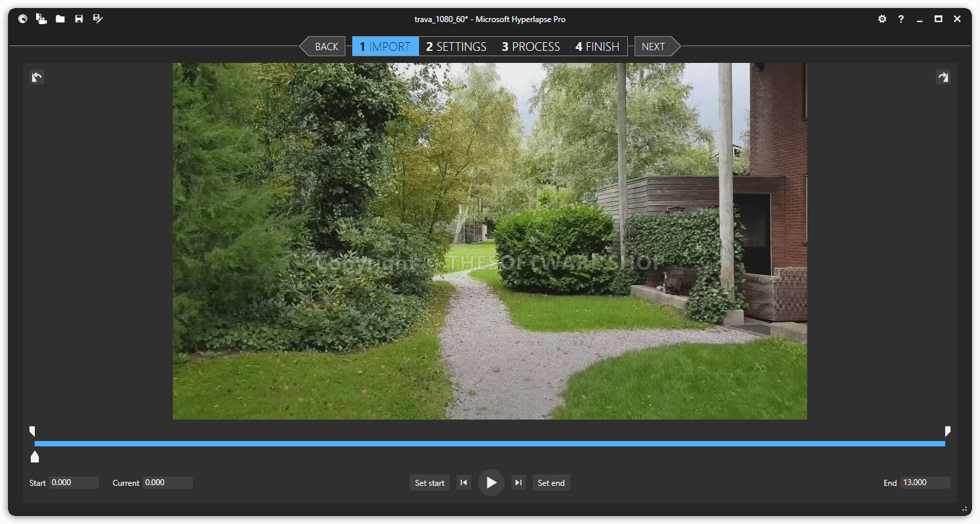Skip to the next frame
Image resolution: width=980 pixels, height=524 pixels.
coord(518,483)
